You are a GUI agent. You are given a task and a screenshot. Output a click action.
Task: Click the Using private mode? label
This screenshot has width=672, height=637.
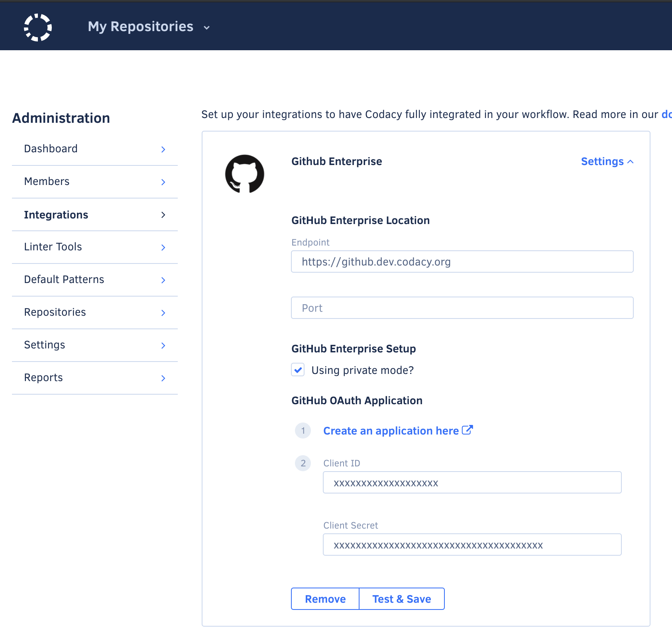(362, 370)
